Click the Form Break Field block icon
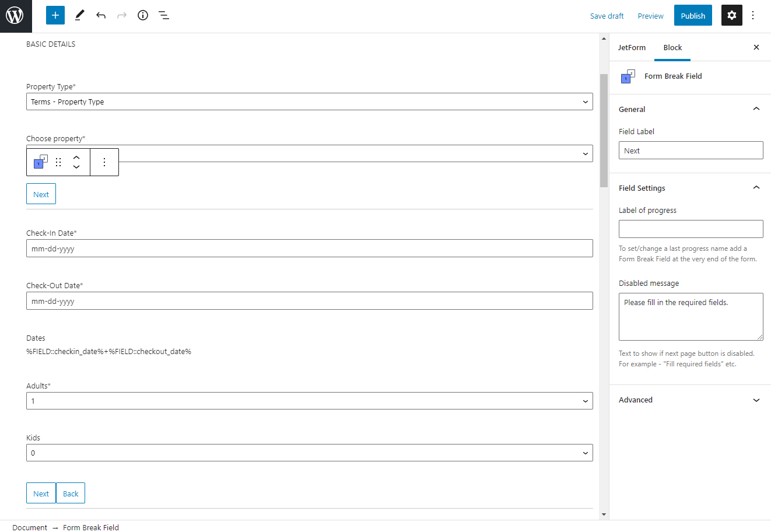This screenshot has width=771, height=532. (38, 162)
